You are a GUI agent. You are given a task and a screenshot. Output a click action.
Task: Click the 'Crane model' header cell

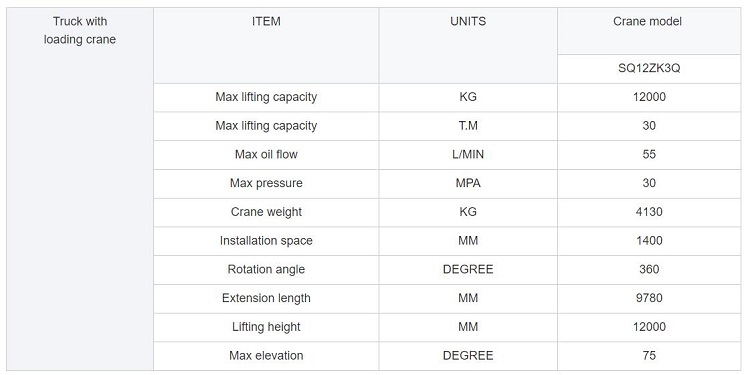[x=649, y=31]
